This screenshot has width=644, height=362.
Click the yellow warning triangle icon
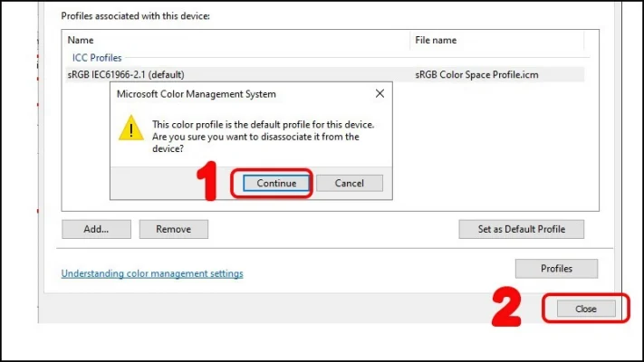click(132, 129)
